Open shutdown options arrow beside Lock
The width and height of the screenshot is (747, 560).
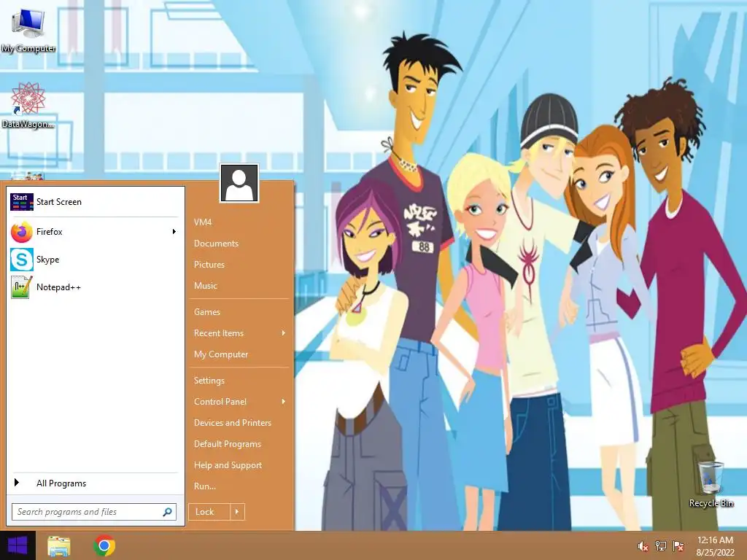point(237,512)
